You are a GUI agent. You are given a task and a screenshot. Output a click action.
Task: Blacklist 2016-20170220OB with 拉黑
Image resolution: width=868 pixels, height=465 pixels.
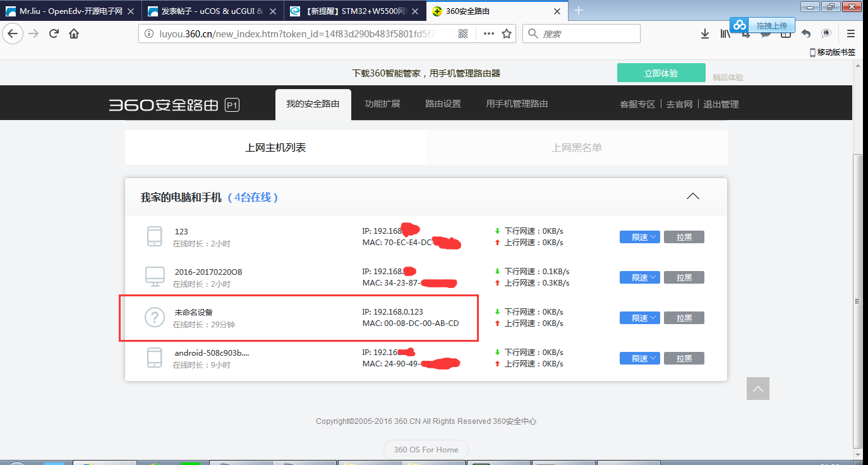click(684, 277)
